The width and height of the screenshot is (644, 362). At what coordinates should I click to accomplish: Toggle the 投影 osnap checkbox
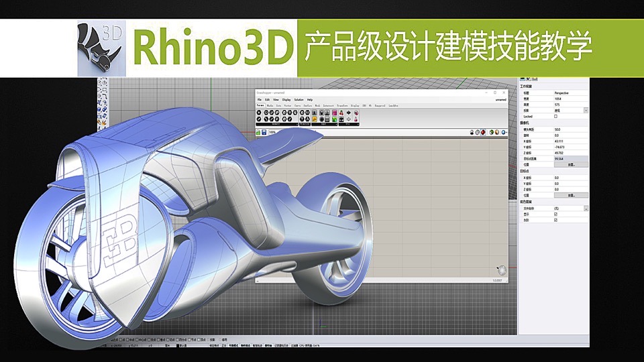pos(208,339)
